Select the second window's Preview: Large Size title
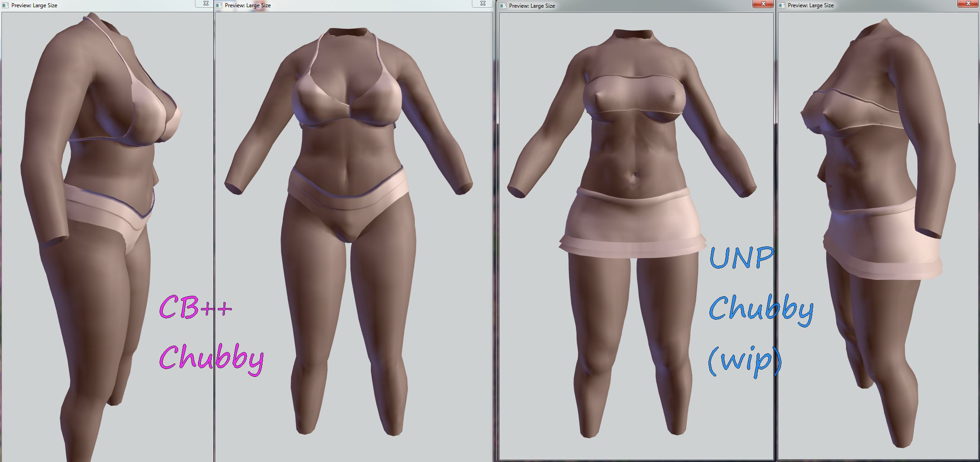This screenshot has height=462, width=980. (x=247, y=5)
